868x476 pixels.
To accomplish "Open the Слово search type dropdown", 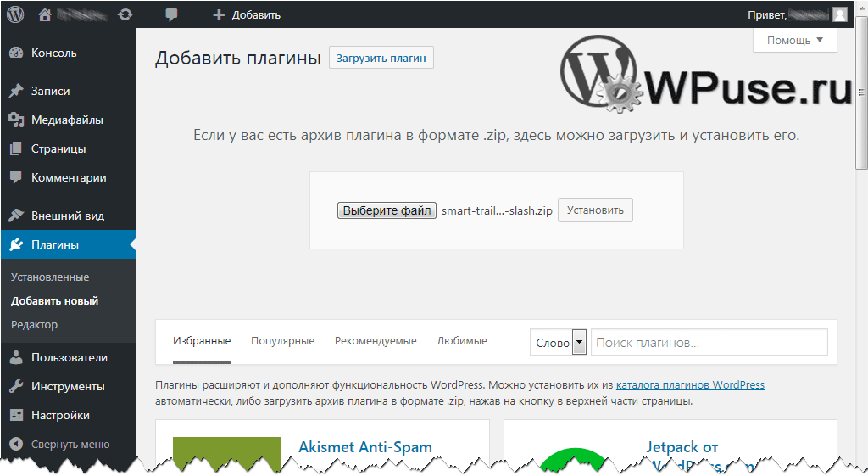I will click(559, 343).
